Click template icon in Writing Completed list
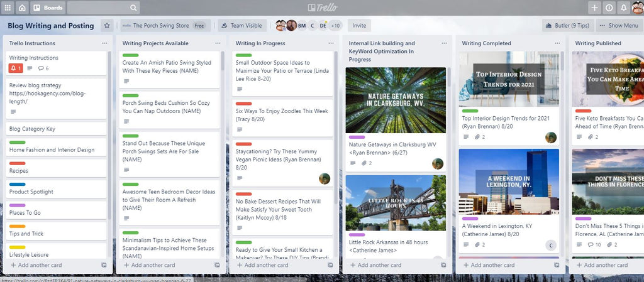644x282 pixels. pyautogui.click(x=557, y=265)
